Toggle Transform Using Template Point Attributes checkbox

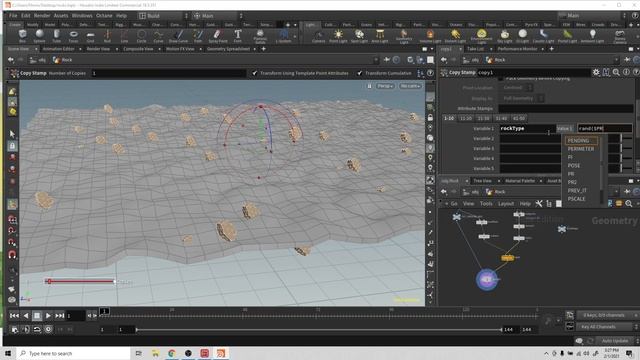[255, 73]
